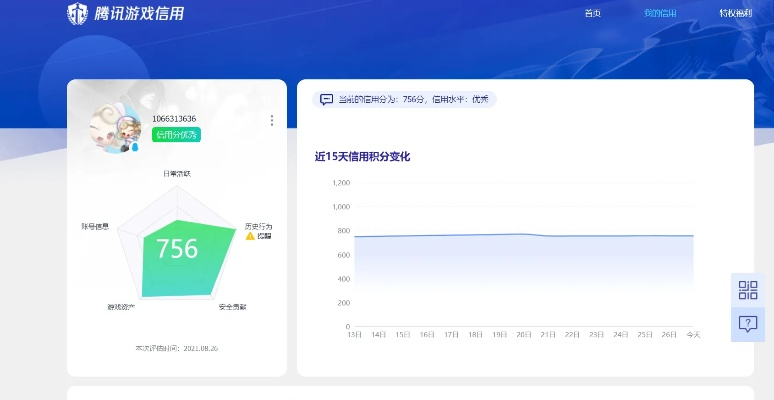Select the 我的信用 navigation tab
The height and width of the screenshot is (400, 774).
coord(660,13)
